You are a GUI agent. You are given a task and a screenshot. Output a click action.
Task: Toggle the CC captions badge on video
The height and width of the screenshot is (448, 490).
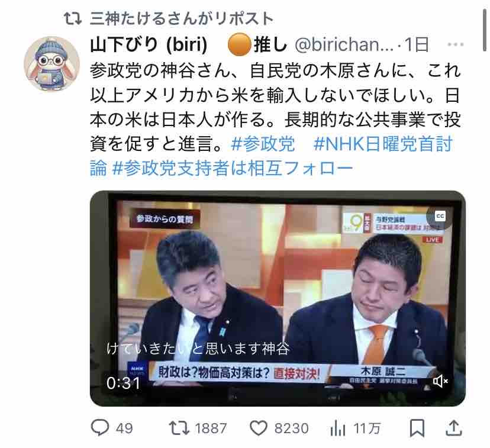pos(440,216)
